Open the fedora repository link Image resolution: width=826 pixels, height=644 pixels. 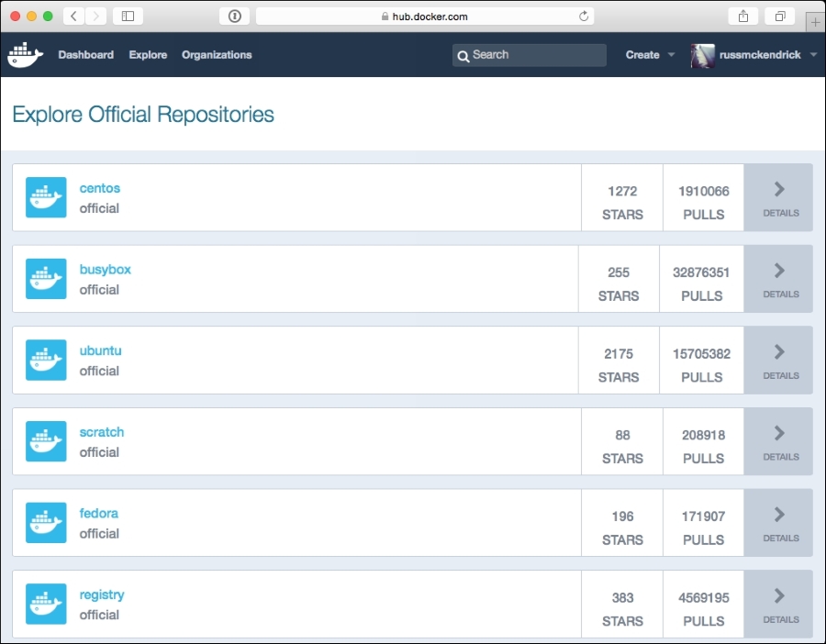point(99,514)
